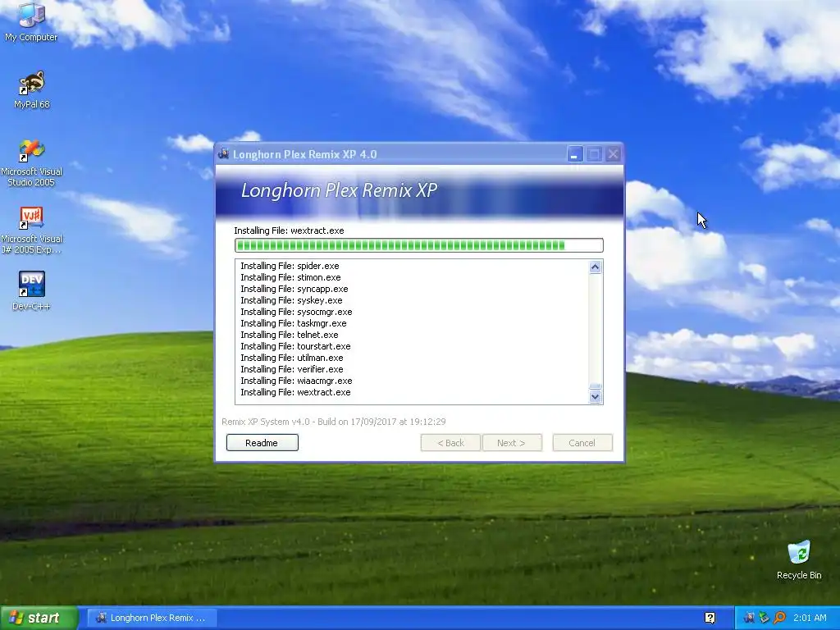The image size is (840, 630).
Task: Minimize the Longhorn Plex Remix installer window
Action: tap(575, 154)
